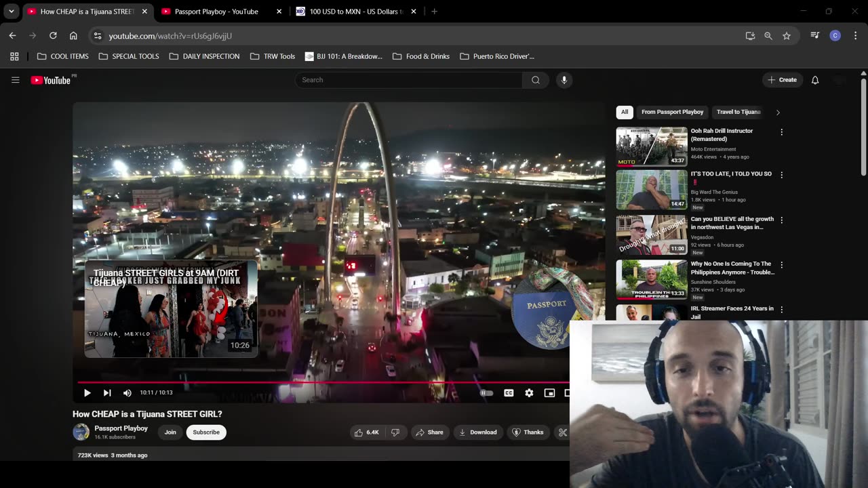
Task: Open the Create menu
Action: (x=783, y=80)
